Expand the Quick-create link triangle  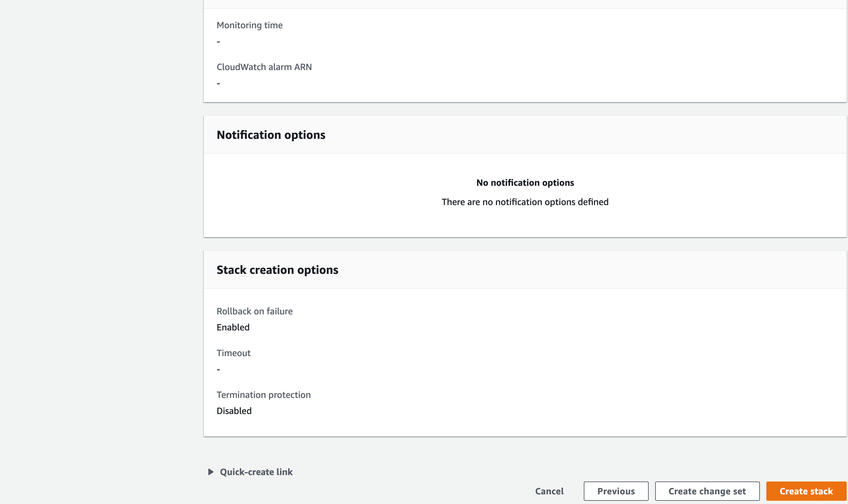[211, 472]
